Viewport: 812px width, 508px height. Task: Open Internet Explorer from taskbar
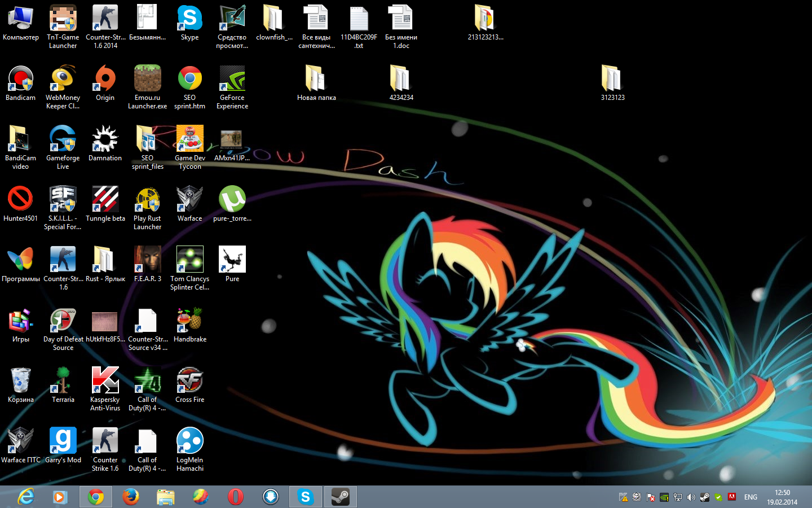click(x=26, y=497)
